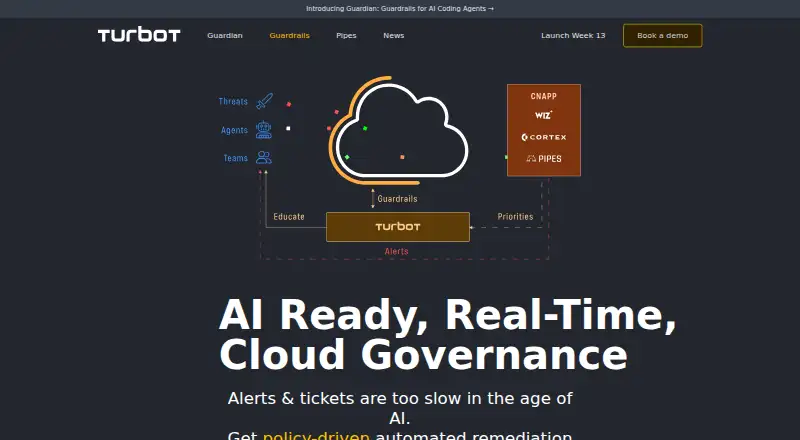Click the 'Teams' label
Image resolution: width=800 pixels, height=440 pixels.
point(235,158)
